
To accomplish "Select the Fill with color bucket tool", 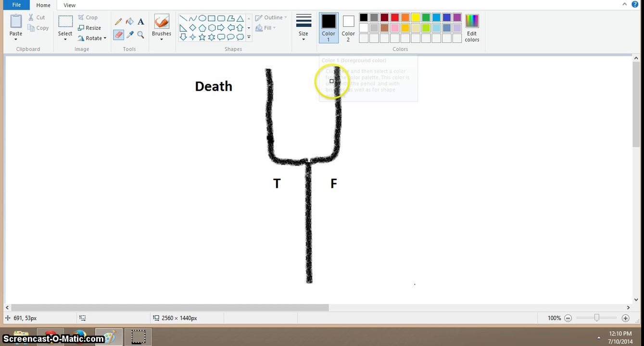I will pos(130,22).
